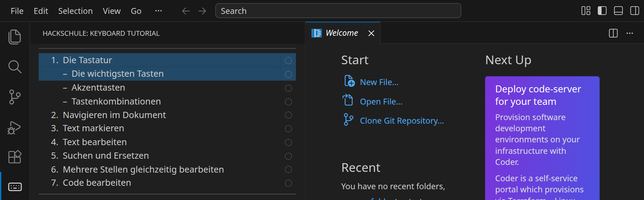This screenshot has height=200, width=644.
Task: Toggle the bottom Panel visibility
Action: (619, 11)
